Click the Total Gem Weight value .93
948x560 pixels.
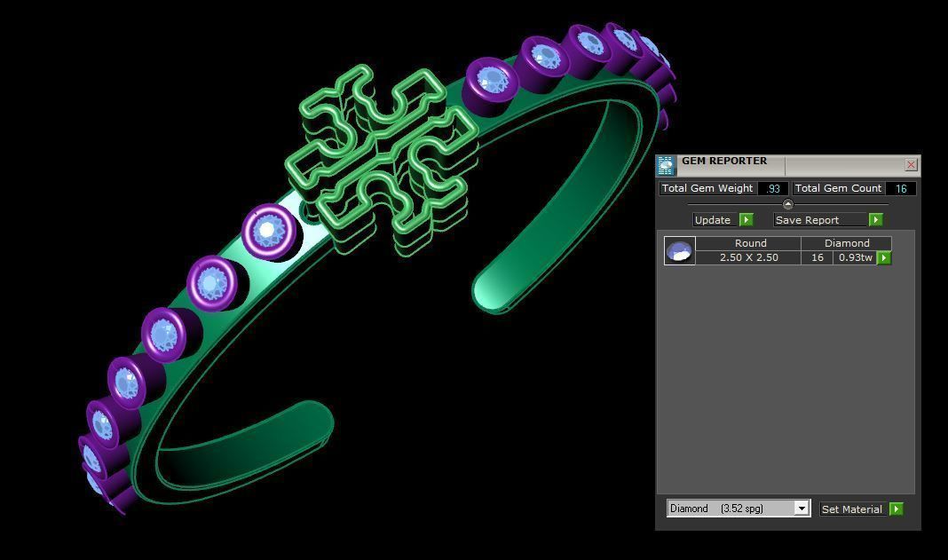(772, 188)
